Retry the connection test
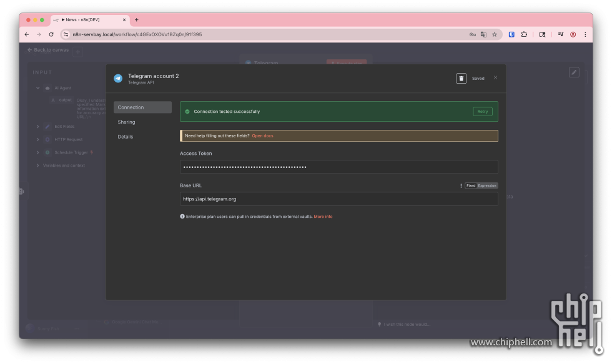The height and width of the screenshot is (364, 612). tap(482, 112)
